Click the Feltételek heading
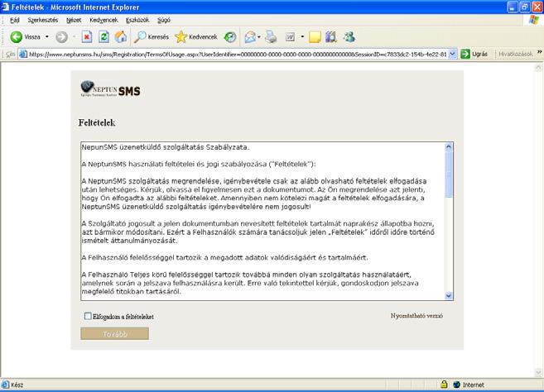This screenshot has width=544, height=392. (97, 122)
